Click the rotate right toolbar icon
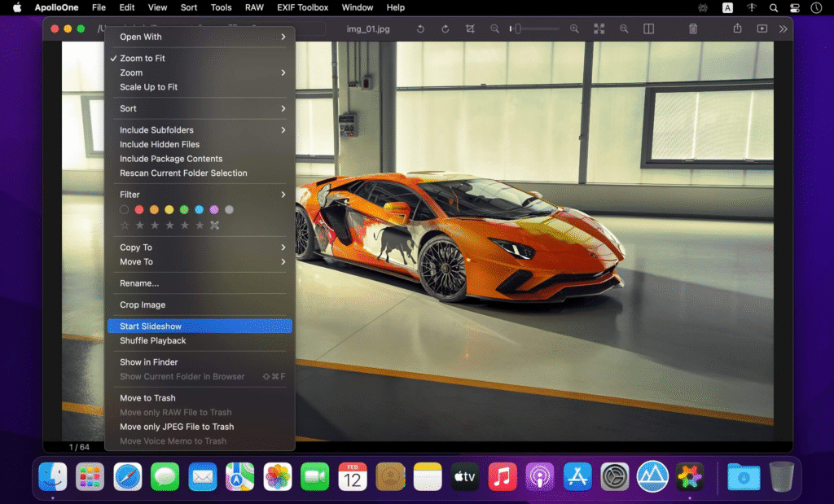 tap(446, 28)
